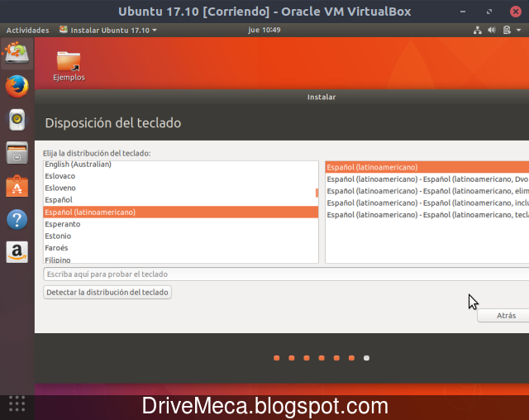Select Español in the layout list
Image resolution: width=529 pixels, height=420 pixels.
181,200
